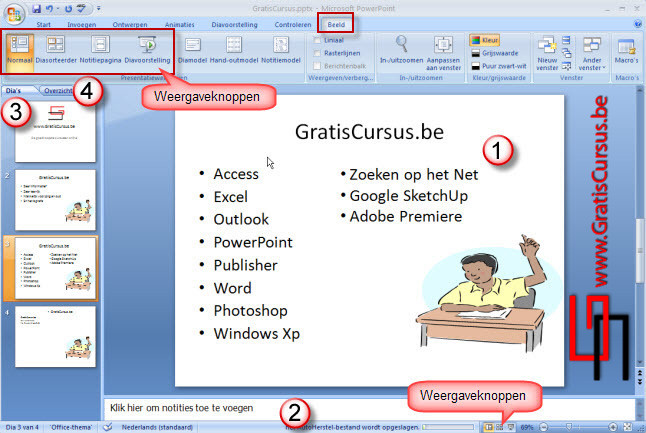Click the slide title GratisCursus.be

tap(369, 132)
